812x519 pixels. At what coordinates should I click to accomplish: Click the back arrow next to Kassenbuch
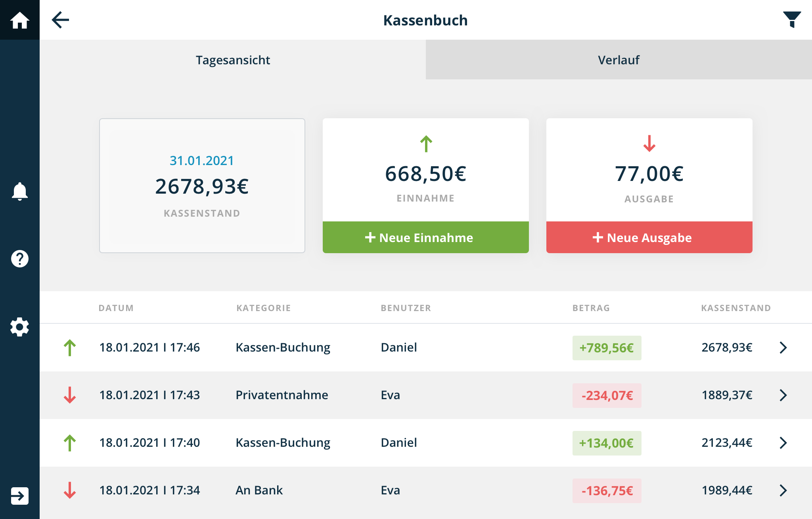(x=60, y=20)
